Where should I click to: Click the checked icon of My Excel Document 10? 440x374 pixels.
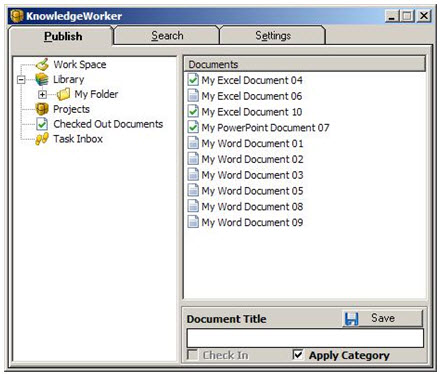pyautogui.click(x=193, y=111)
